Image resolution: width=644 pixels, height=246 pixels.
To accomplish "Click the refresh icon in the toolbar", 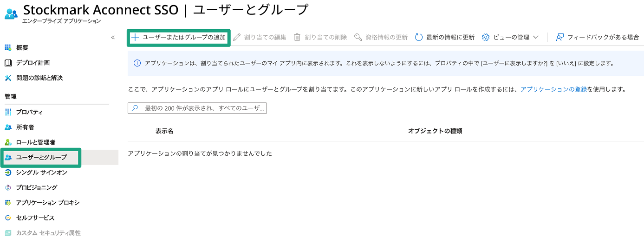I will point(419,37).
